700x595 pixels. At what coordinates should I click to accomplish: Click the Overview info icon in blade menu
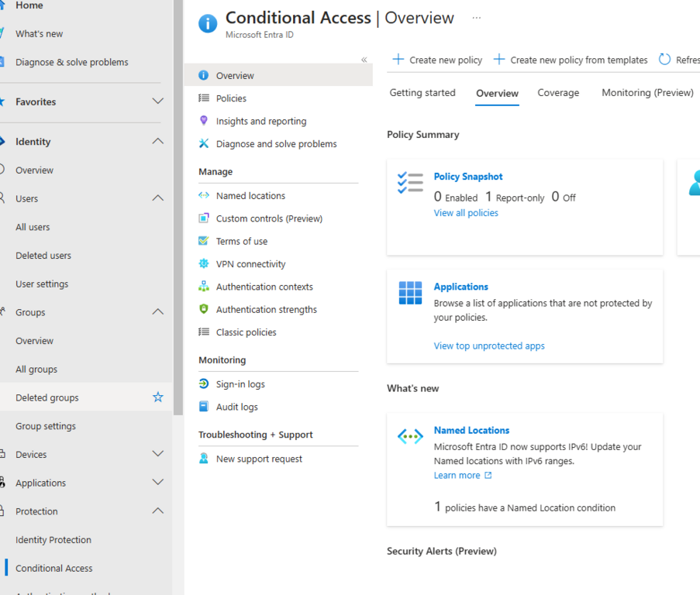click(204, 75)
